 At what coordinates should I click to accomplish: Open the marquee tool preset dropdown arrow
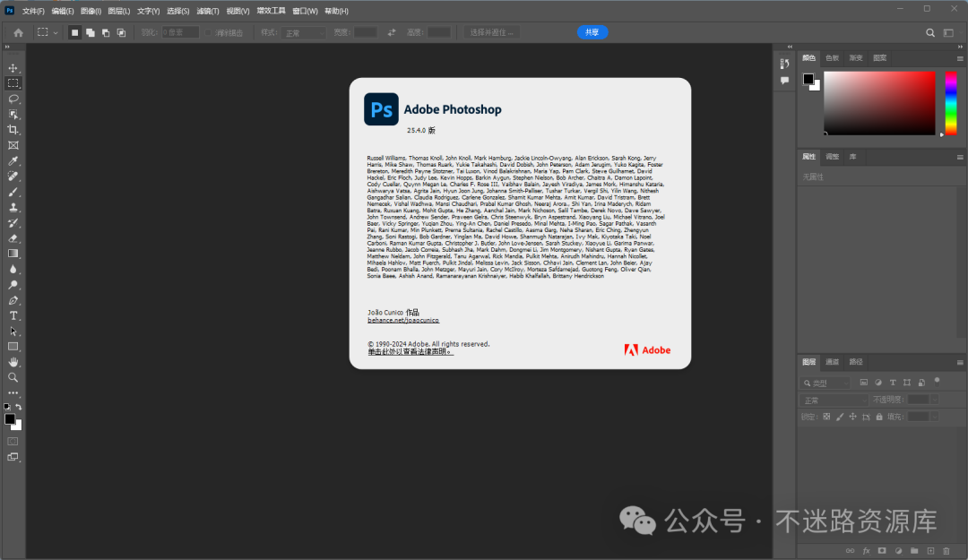56,33
